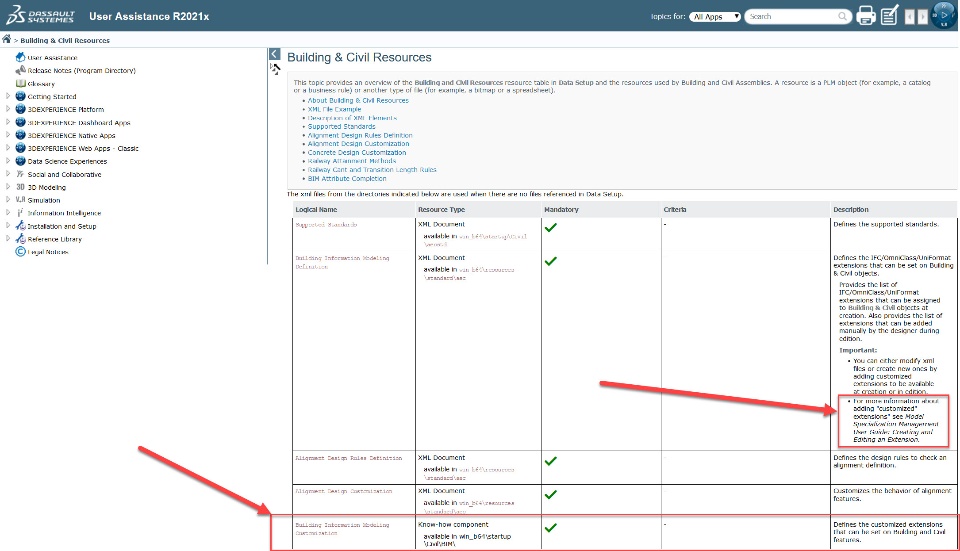960x551 pixels.
Task: Expand the Getting Started tree node
Action: 8,96
